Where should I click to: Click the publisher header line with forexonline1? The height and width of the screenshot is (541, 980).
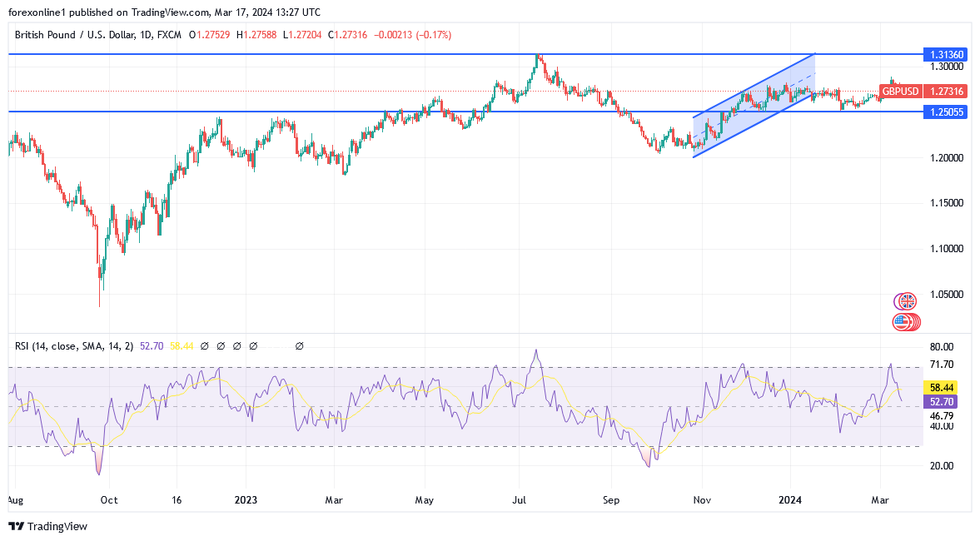[x=164, y=12]
